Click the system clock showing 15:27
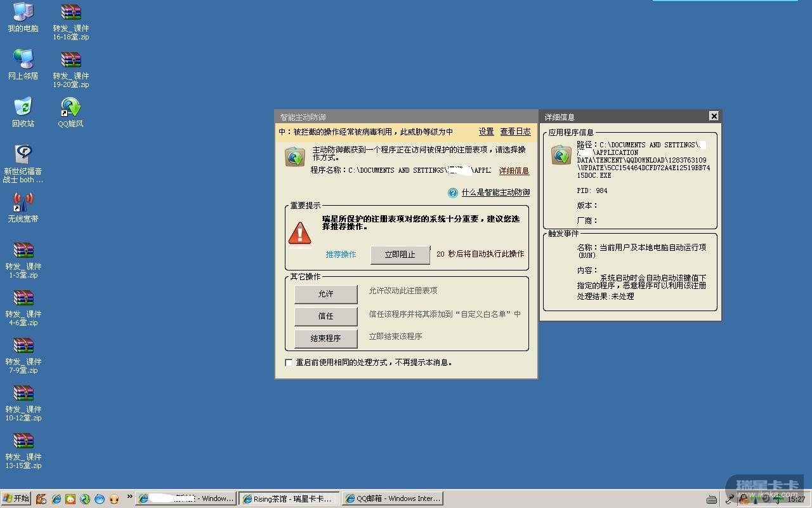Image resolution: width=812 pixels, height=508 pixels. pyautogui.click(x=796, y=499)
